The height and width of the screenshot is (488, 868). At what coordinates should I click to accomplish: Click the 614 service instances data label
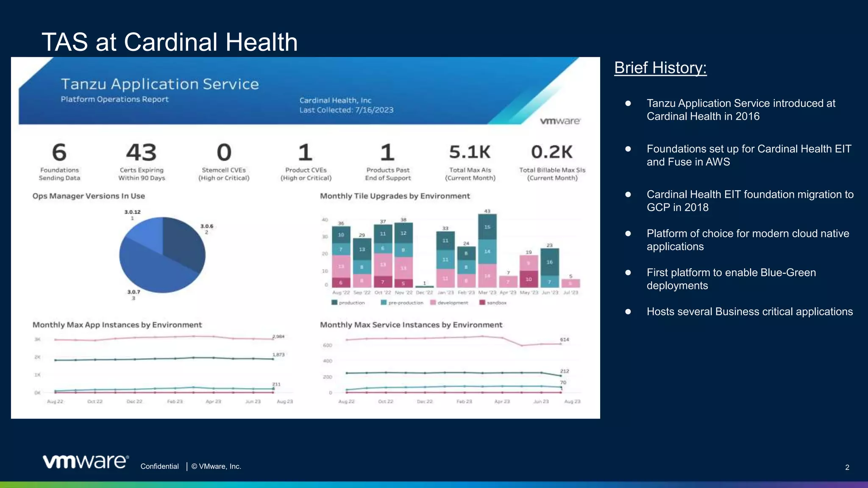click(x=565, y=339)
